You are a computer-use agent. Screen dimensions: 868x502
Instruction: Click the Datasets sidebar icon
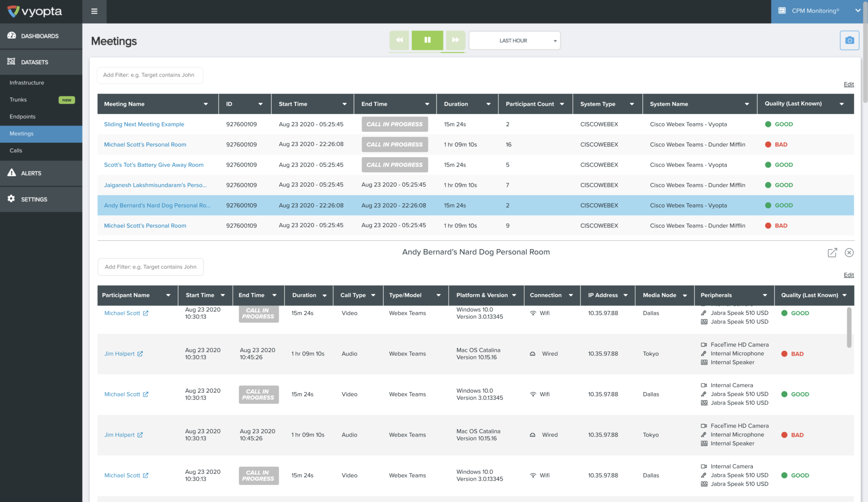point(11,61)
